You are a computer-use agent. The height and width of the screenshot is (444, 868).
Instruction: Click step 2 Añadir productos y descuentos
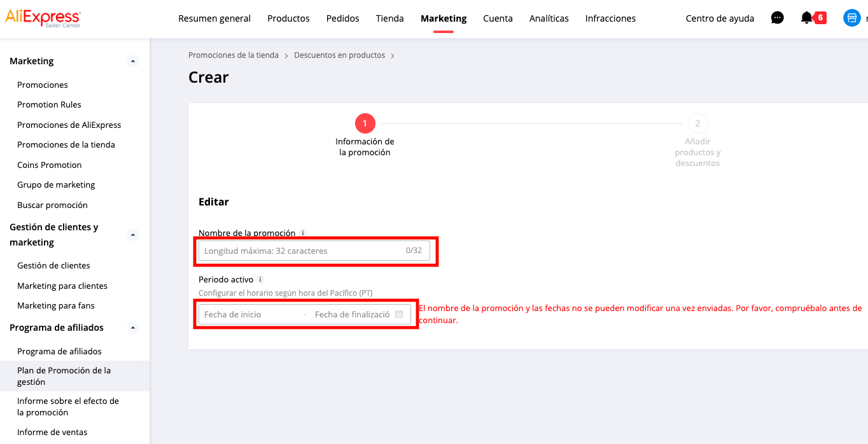coord(697,141)
